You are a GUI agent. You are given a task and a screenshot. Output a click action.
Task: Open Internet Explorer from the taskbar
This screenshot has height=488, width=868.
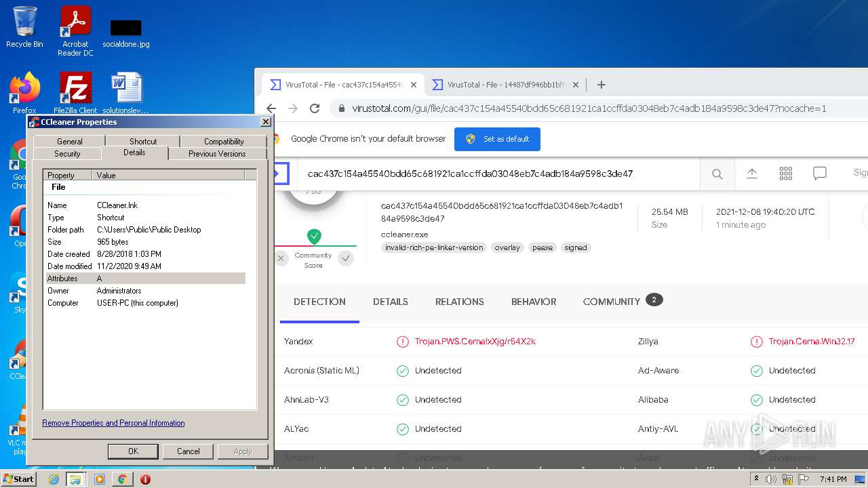[x=54, y=479]
